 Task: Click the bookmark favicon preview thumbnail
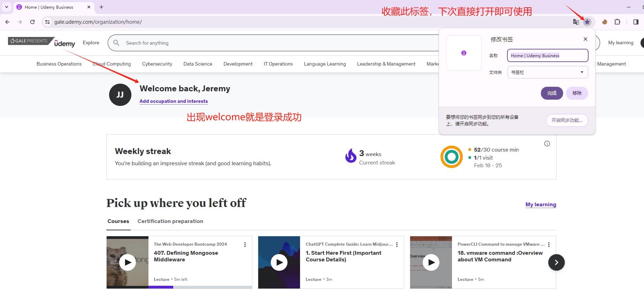463,53
